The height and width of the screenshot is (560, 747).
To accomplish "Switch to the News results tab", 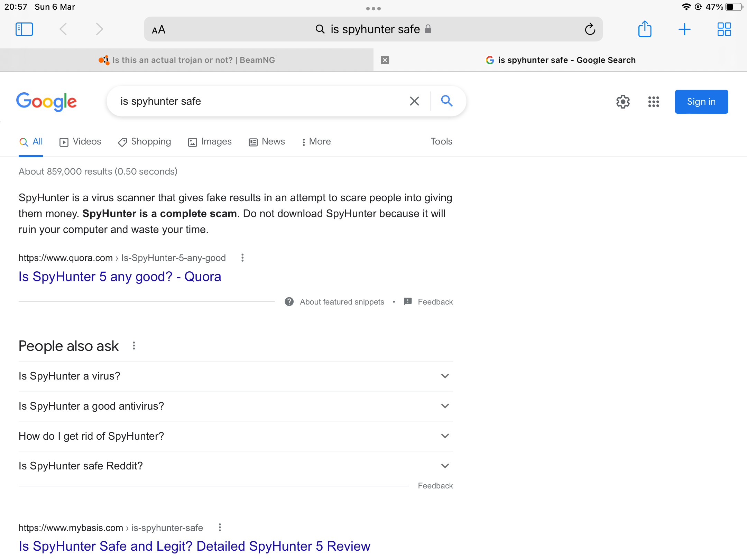I will coord(267,142).
